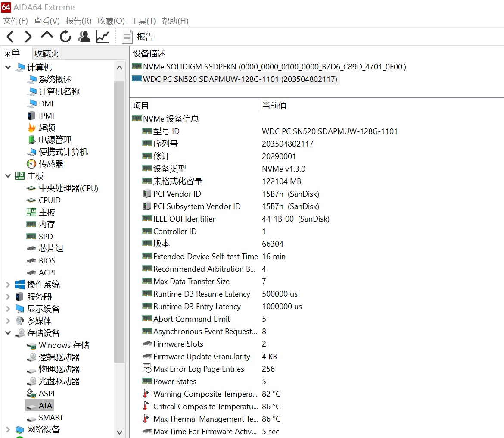Click the Critical Composite Temperature thermometer icon

click(146, 406)
